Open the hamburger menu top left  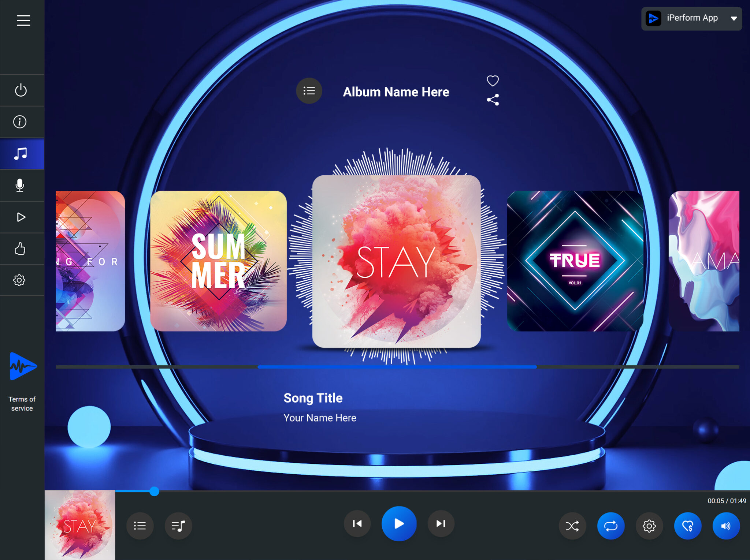(23, 21)
